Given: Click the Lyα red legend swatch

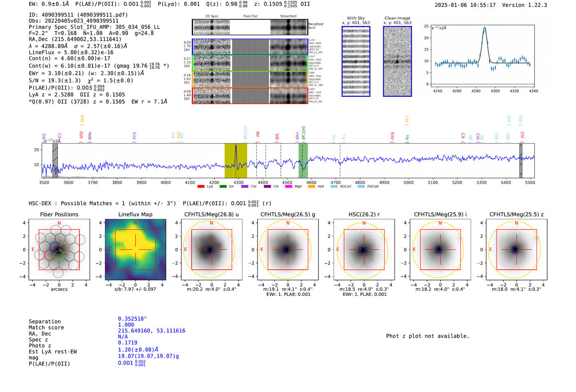Looking at the screenshot, I should click(x=201, y=186).
